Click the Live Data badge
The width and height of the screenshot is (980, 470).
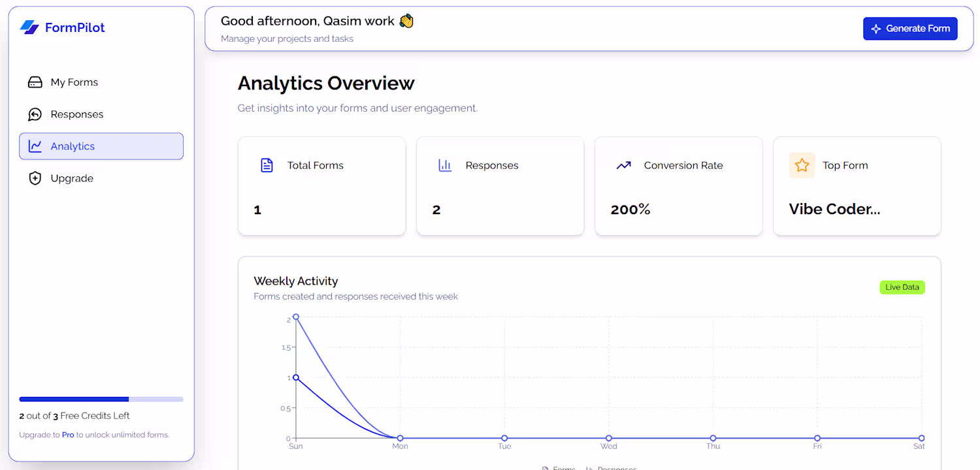[x=902, y=287]
